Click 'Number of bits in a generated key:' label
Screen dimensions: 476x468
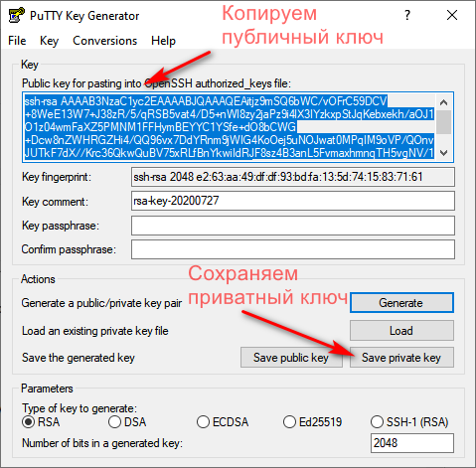point(102,443)
